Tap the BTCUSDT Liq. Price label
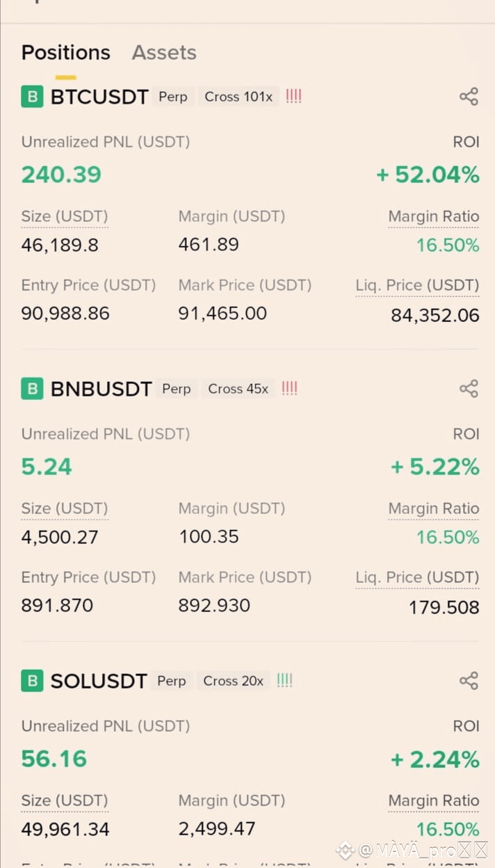 point(417,286)
